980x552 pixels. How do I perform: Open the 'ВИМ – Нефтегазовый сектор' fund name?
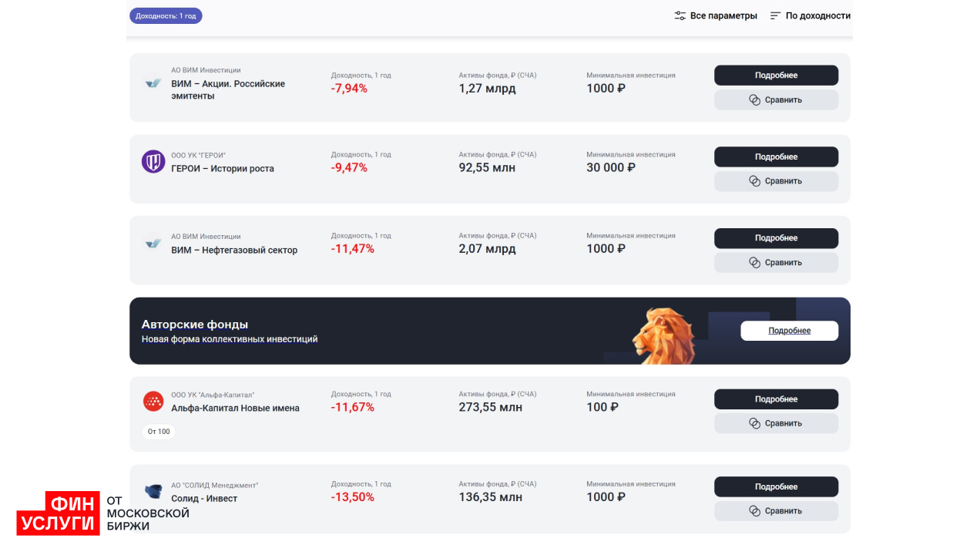[x=234, y=250]
